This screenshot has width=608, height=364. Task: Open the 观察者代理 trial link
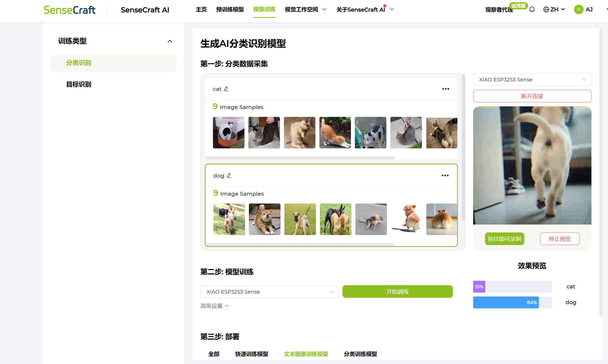tap(499, 10)
